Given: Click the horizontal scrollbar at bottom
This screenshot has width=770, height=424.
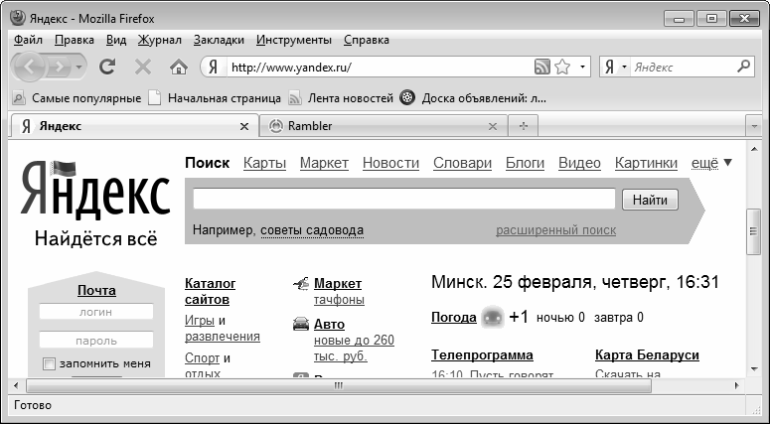Looking at the screenshot, I should pos(340,384).
